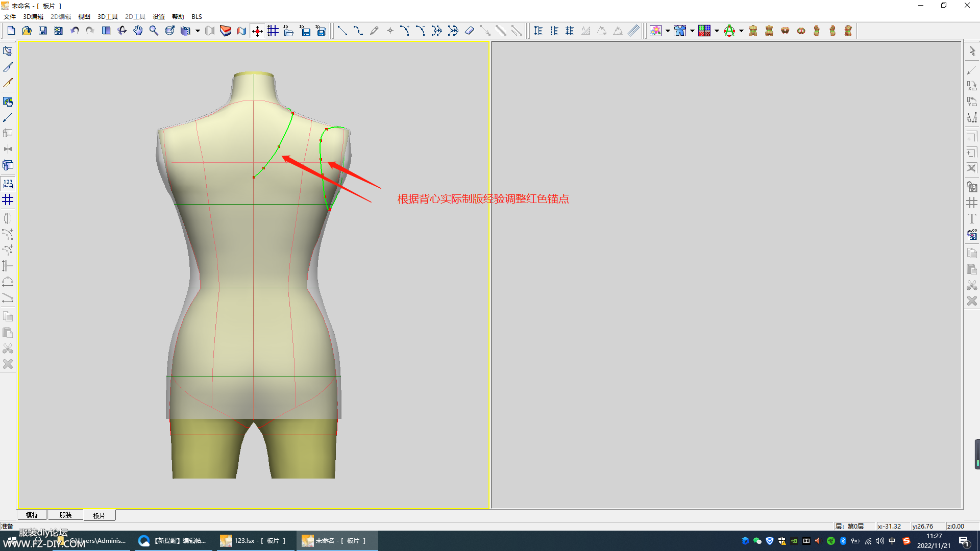Screen dimensions: 980x551
Task: Open the garment shirt dropdown arrow
Action: click(x=692, y=31)
